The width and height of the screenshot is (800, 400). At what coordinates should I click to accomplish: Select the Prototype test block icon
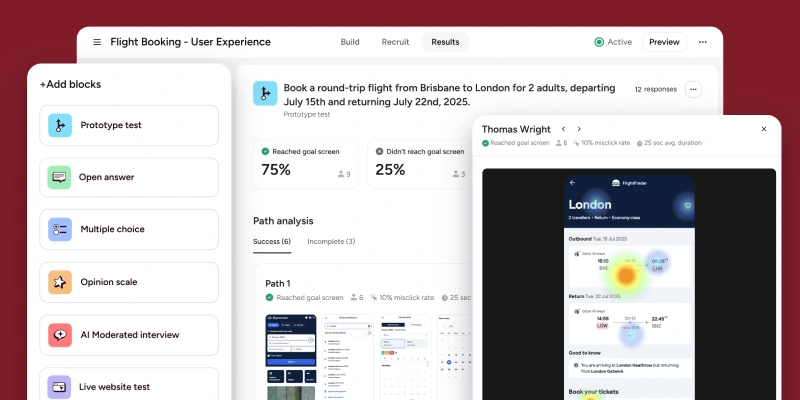coord(60,125)
